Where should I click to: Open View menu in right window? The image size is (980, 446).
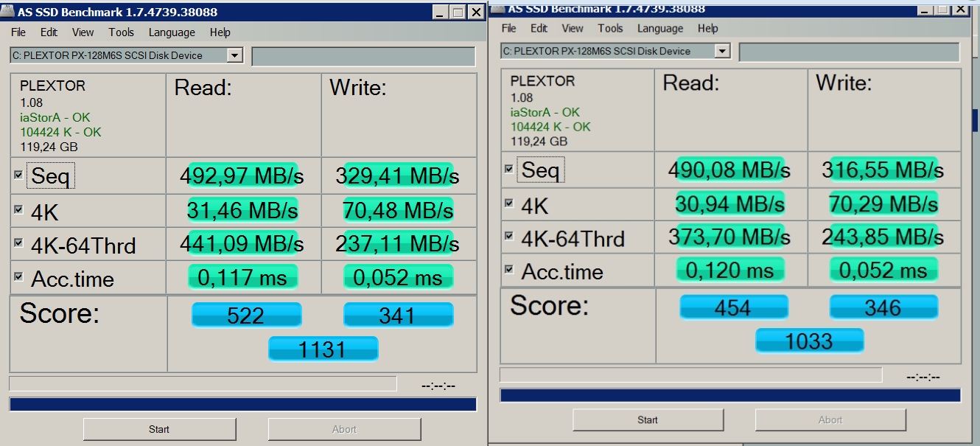(573, 28)
